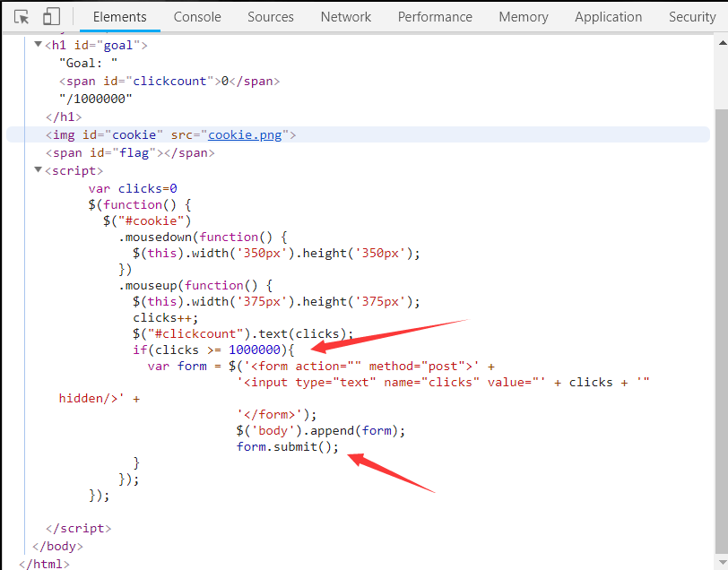The width and height of the screenshot is (728, 570).
Task: Switch to the Network tab
Action: [346, 17]
